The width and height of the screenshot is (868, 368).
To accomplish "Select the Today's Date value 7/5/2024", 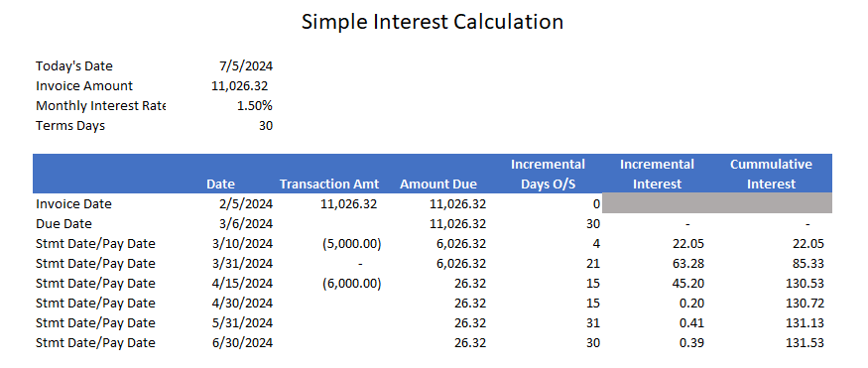I will coord(246,66).
